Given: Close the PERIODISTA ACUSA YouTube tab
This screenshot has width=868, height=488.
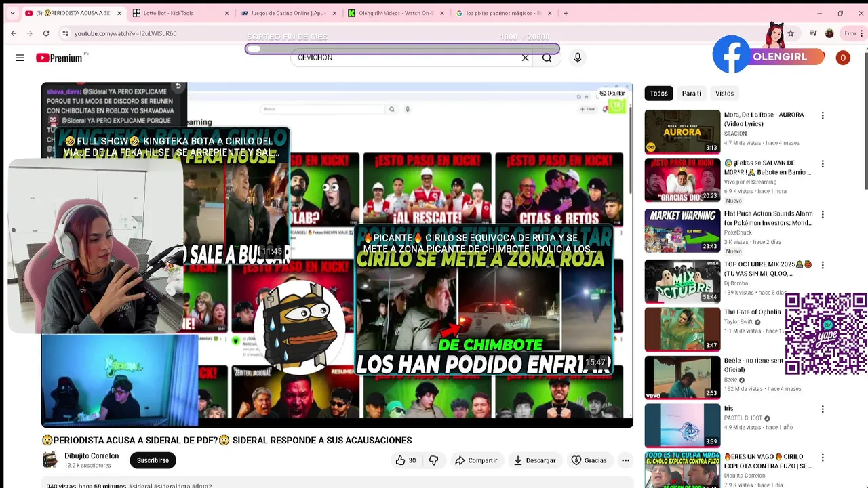Looking at the screenshot, I should (119, 13).
